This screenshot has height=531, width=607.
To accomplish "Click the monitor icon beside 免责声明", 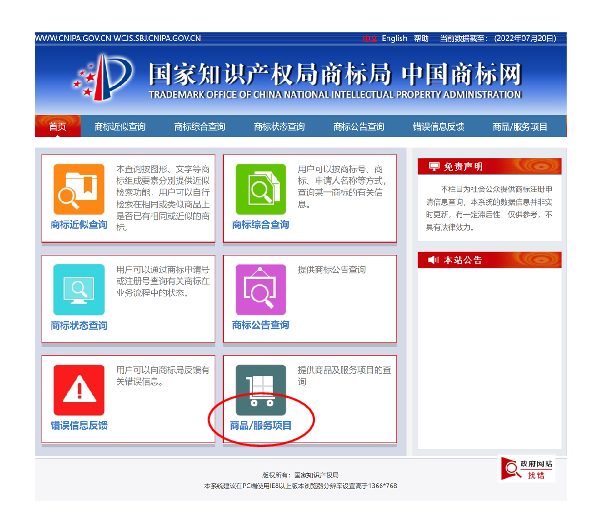I will (x=434, y=166).
